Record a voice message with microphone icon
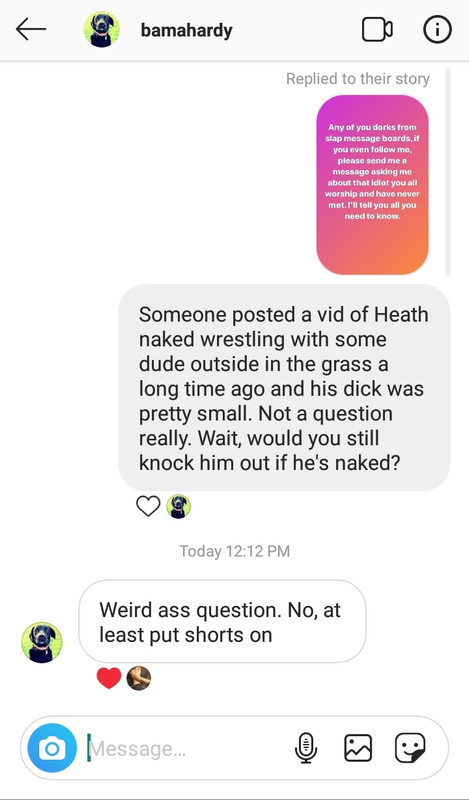 point(306,748)
